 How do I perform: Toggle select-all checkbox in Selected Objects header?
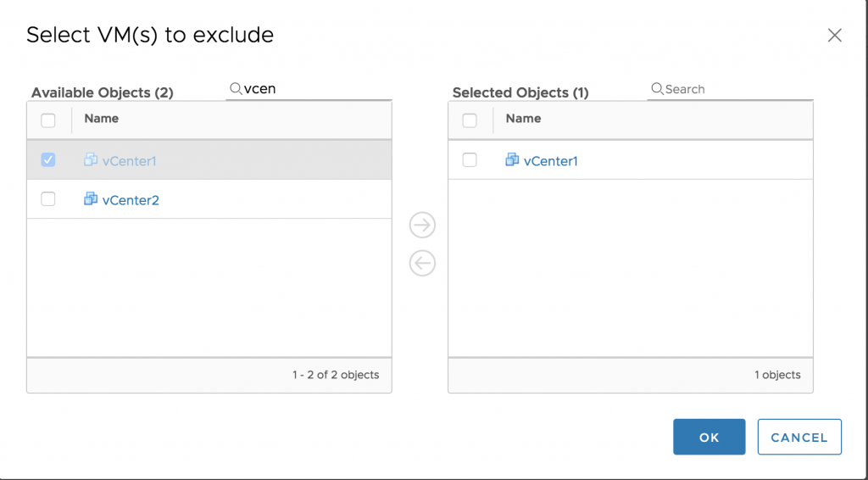[x=470, y=120]
